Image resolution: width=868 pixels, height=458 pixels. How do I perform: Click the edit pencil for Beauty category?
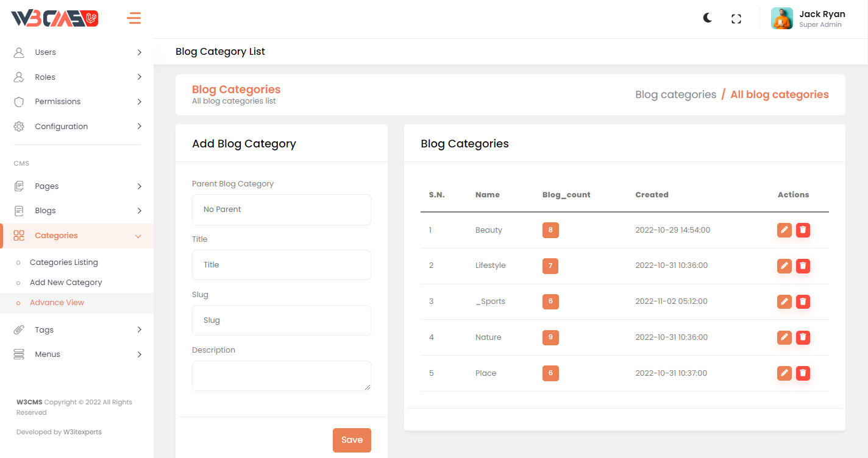pos(784,230)
